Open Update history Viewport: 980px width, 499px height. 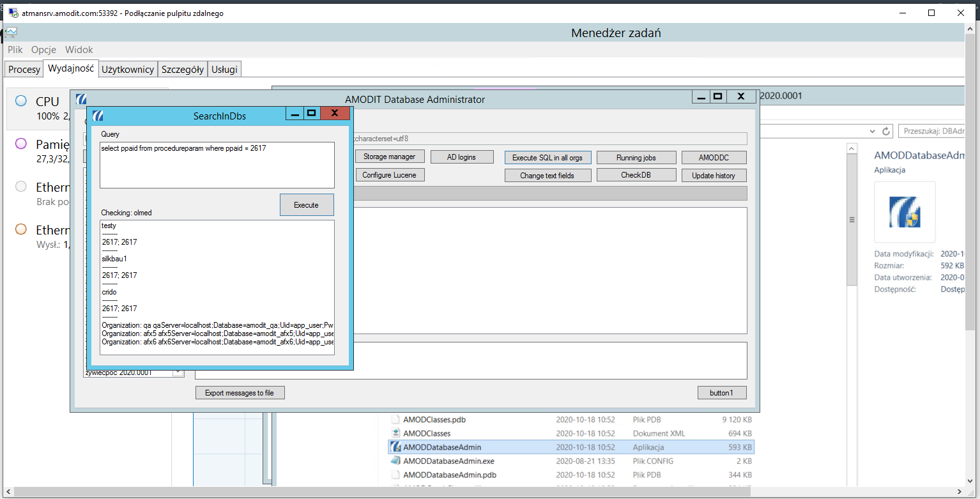(714, 175)
